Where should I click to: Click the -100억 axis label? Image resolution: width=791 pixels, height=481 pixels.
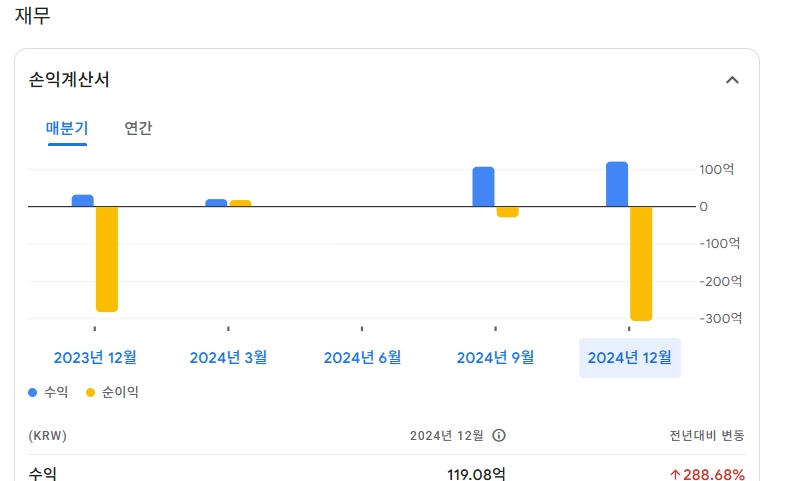(720, 244)
